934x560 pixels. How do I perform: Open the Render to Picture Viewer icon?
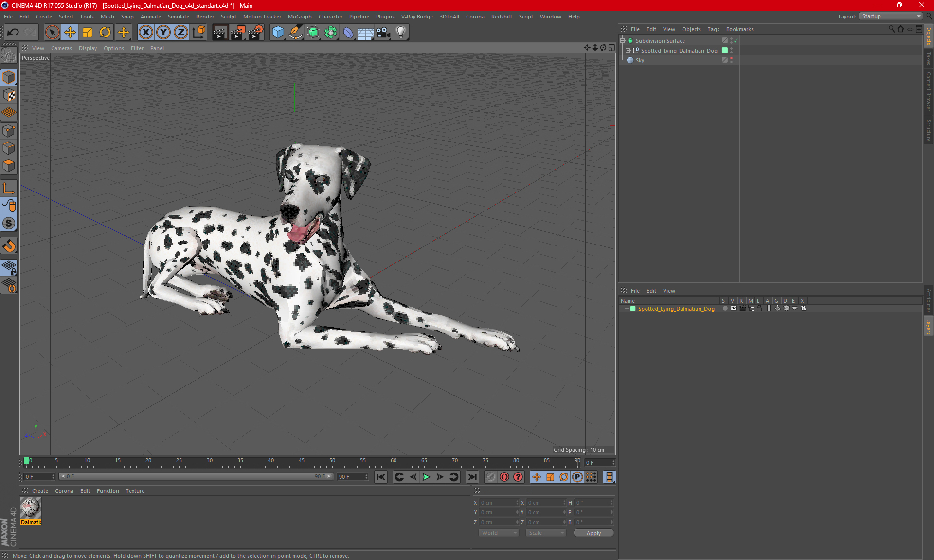click(238, 32)
